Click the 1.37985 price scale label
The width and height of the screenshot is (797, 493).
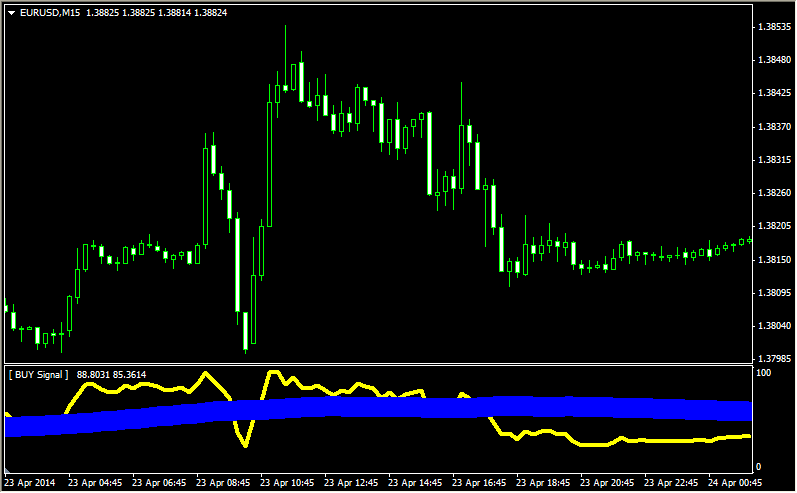coord(775,359)
